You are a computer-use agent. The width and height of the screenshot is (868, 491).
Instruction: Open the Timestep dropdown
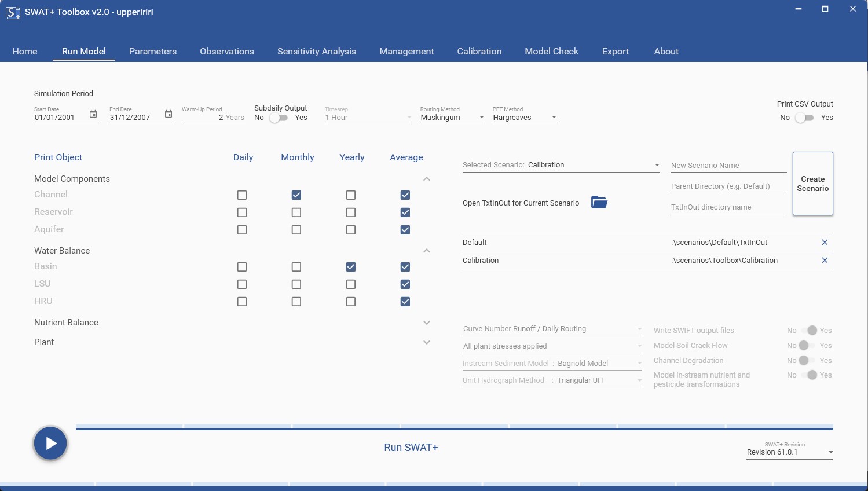point(368,117)
